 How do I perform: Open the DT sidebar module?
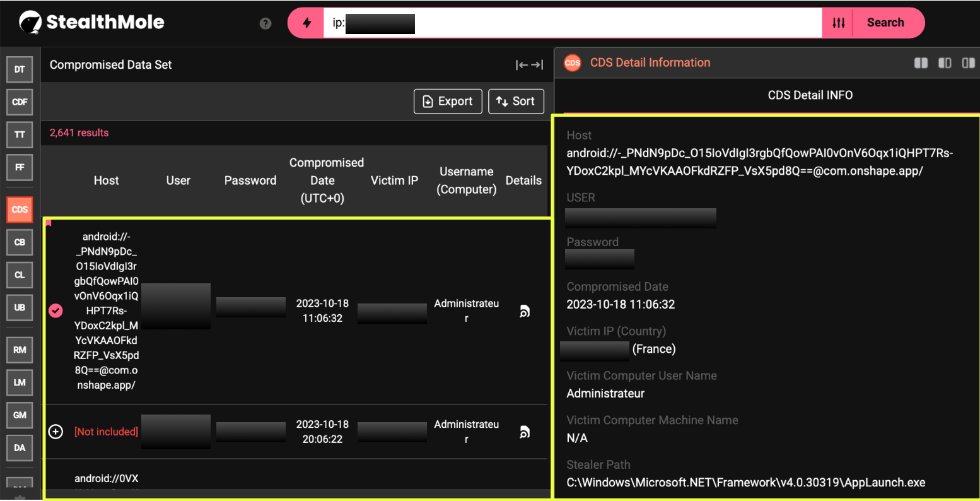(x=20, y=69)
